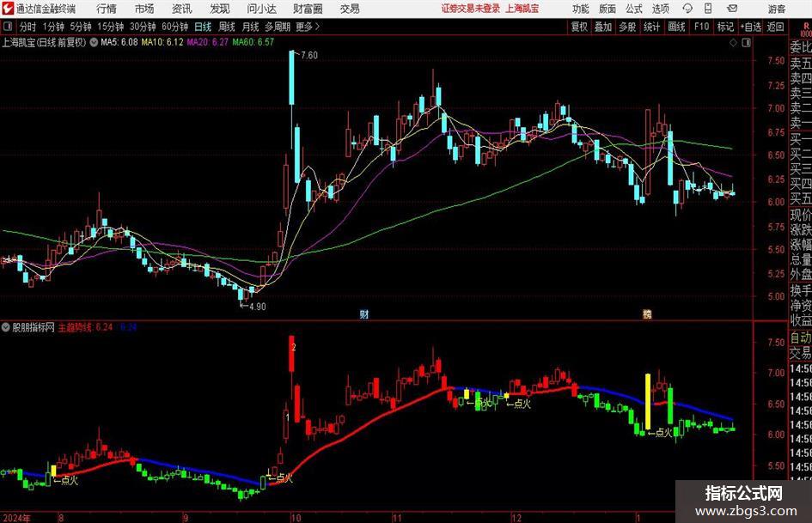Screen dimensions: 812x523
Task: Open the 多周期 multi-period tab
Action: (278, 27)
